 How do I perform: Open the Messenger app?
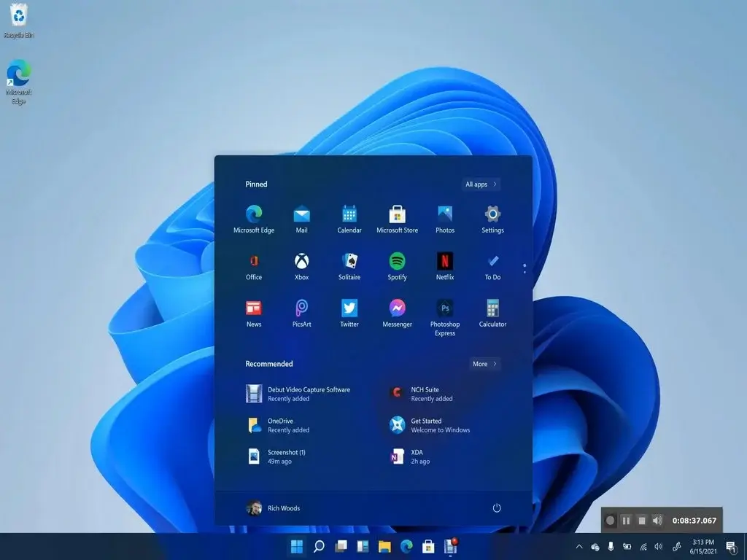click(397, 309)
